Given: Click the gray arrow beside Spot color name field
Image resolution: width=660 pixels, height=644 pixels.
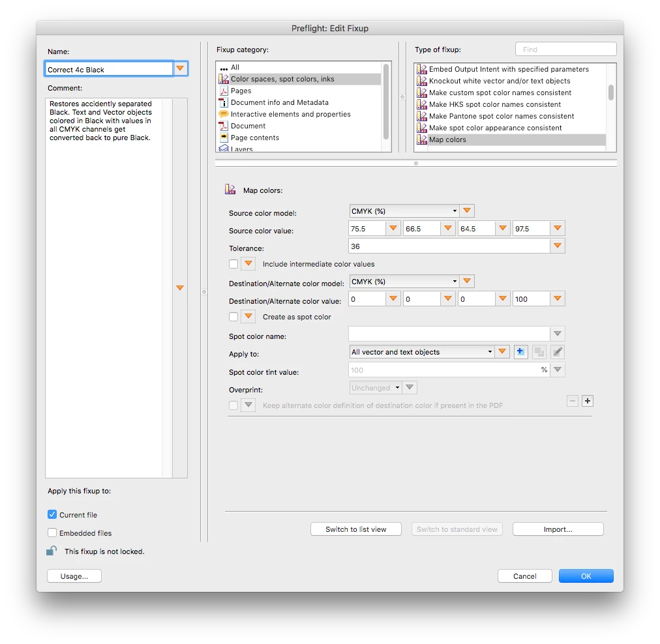Looking at the screenshot, I should (x=558, y=334).
